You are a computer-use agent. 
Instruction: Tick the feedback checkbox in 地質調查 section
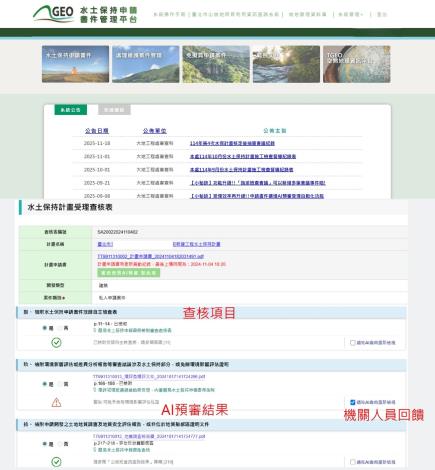(353, 462)
